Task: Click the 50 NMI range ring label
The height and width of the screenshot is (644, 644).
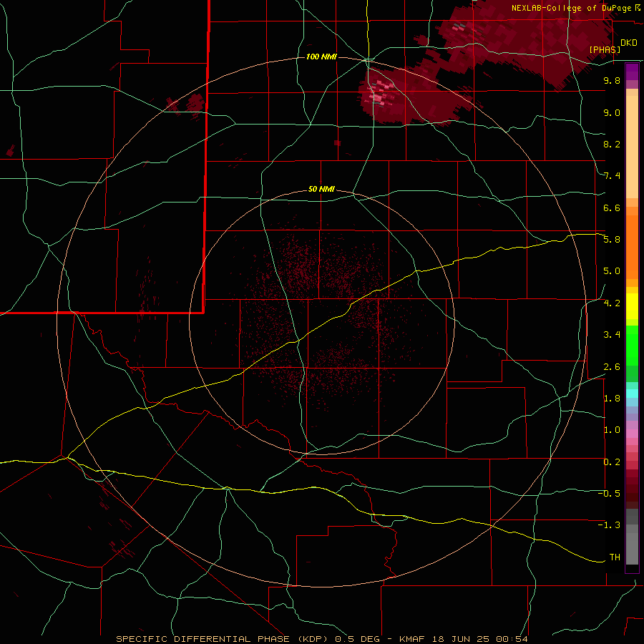Action: tap(321, 189)
